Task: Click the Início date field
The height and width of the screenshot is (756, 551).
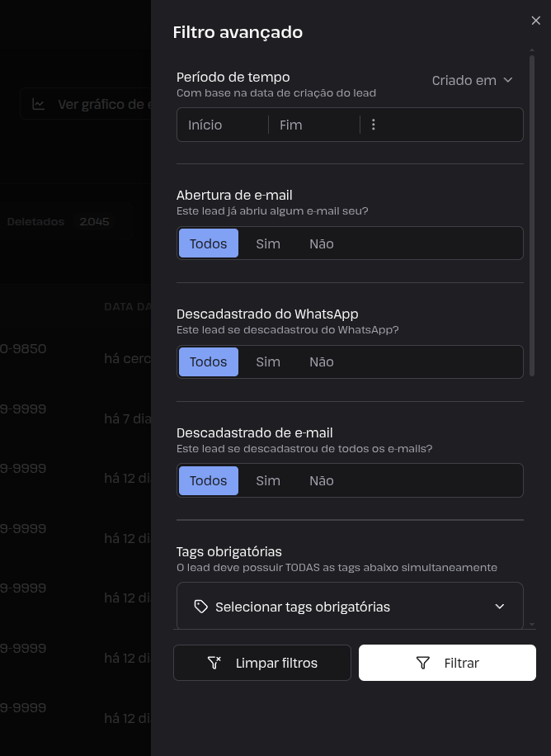Action: (223, 125)
